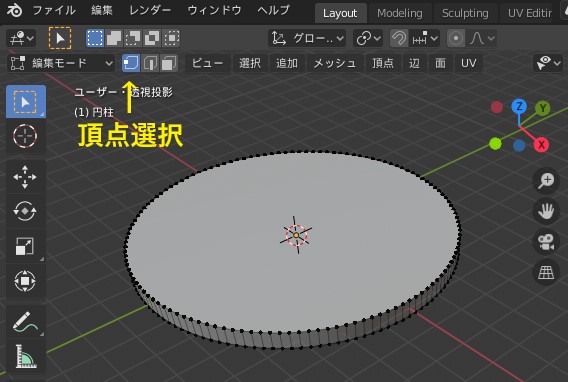This screenshot has height=382, width=568.
Task: Open the ファイル menu
Action: click(54, 11)
